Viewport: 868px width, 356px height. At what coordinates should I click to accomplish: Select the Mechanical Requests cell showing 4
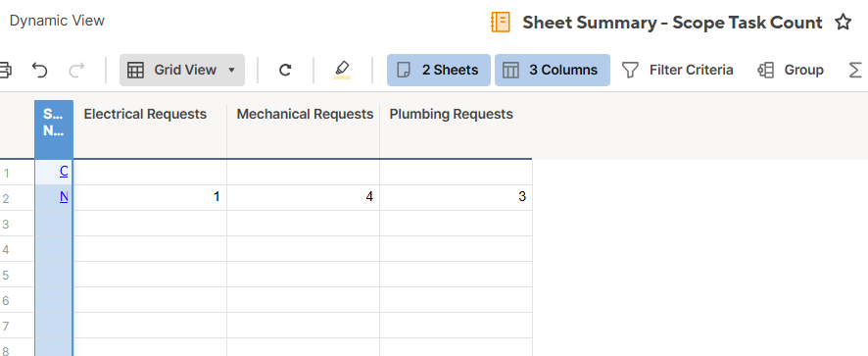tap(304, 197)
